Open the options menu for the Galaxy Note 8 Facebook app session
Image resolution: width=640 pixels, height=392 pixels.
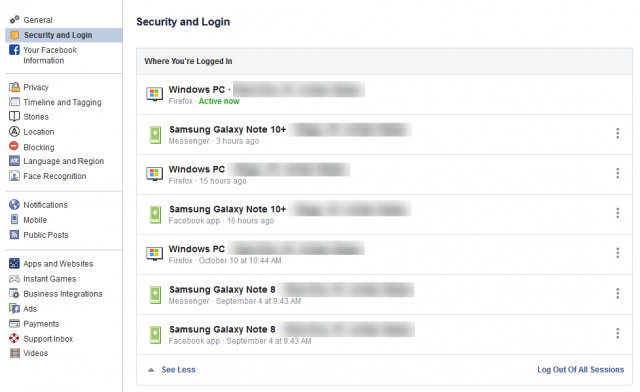pyautogui.click(x=618, y=333)
